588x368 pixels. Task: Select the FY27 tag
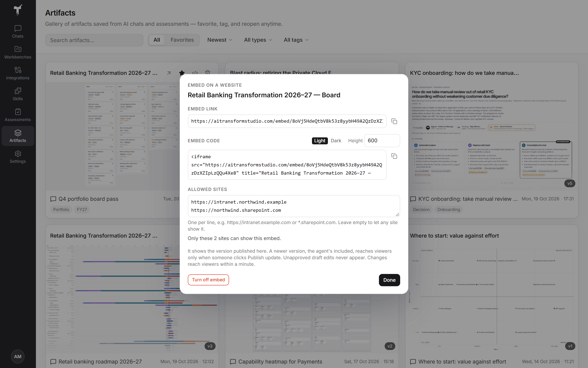point(82,210)
